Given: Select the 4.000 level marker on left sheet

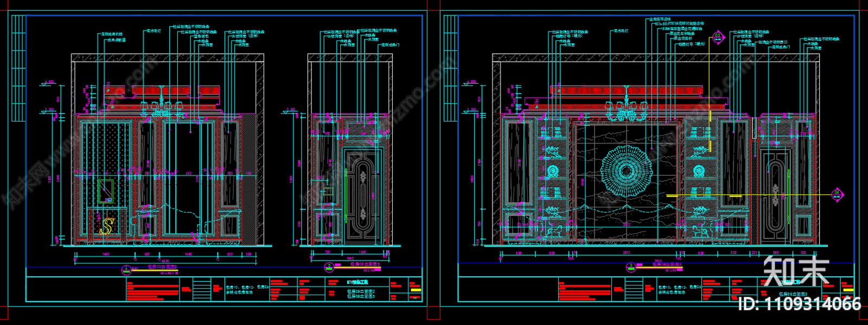Looking at the screenshot, I should pos(48,83).
